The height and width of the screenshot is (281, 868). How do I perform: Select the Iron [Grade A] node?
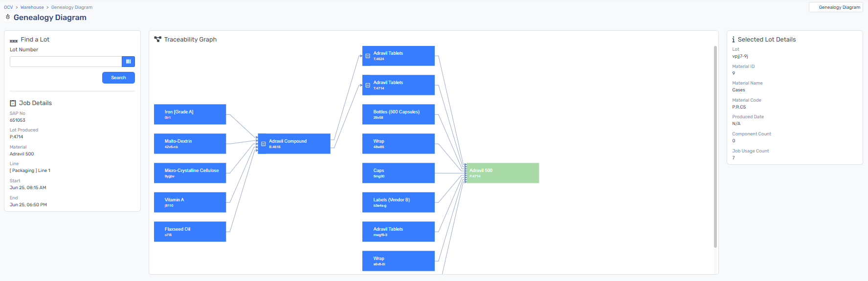click(190, 114)
